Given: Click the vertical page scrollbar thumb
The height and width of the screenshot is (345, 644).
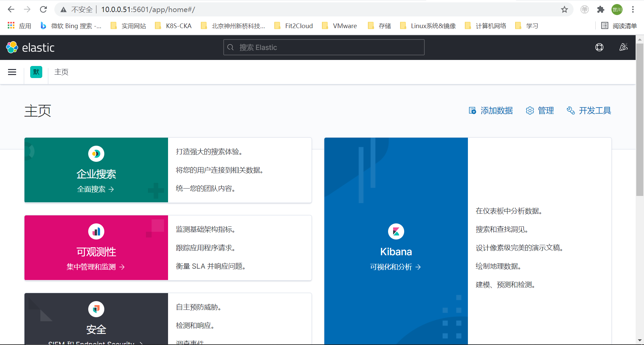Looking at the screenshot, I should [640, 120].
